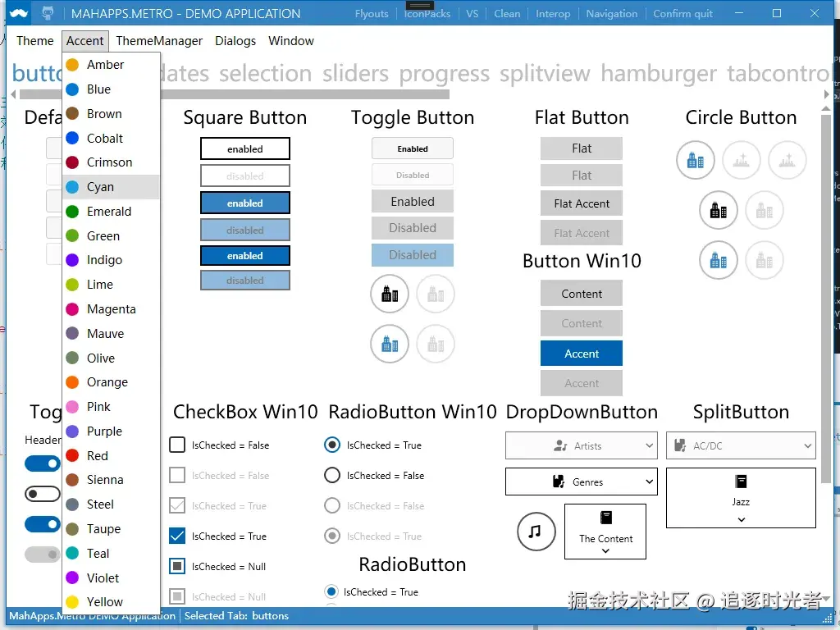This screenshot has height=630, width=840.
Task: Click the music note circle button
Action: pyautogui.click(x=536, y=532)
